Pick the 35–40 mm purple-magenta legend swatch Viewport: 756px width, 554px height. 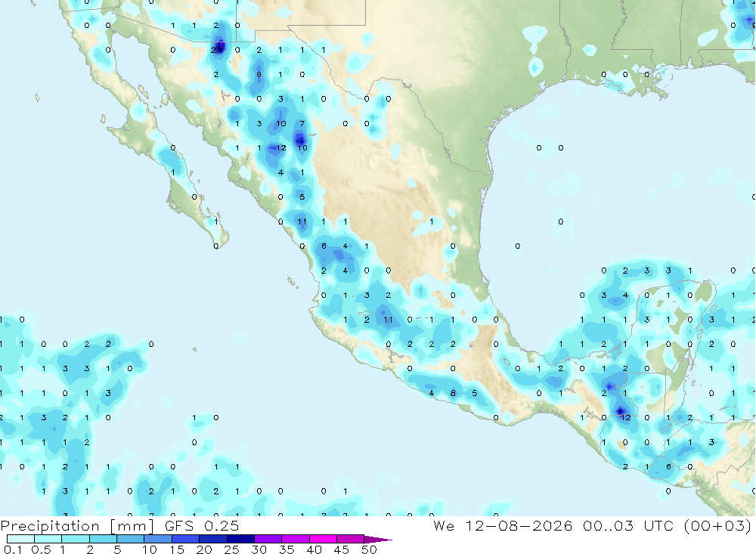pos(296,539)
